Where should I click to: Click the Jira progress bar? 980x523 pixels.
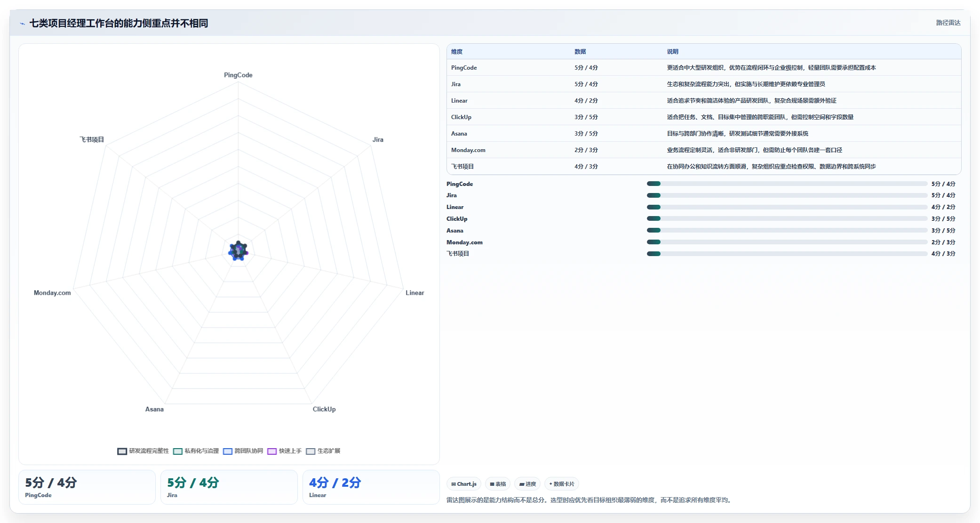click(787, 195)
